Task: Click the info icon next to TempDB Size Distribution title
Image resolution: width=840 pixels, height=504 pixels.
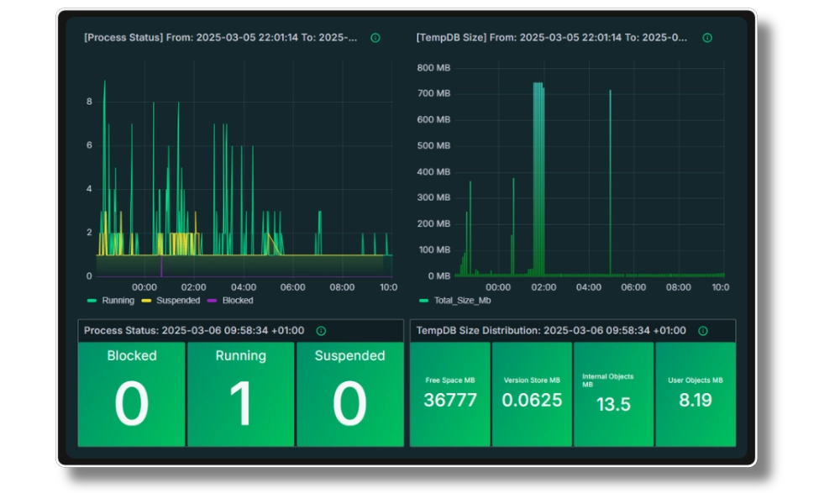Action: 703,331
